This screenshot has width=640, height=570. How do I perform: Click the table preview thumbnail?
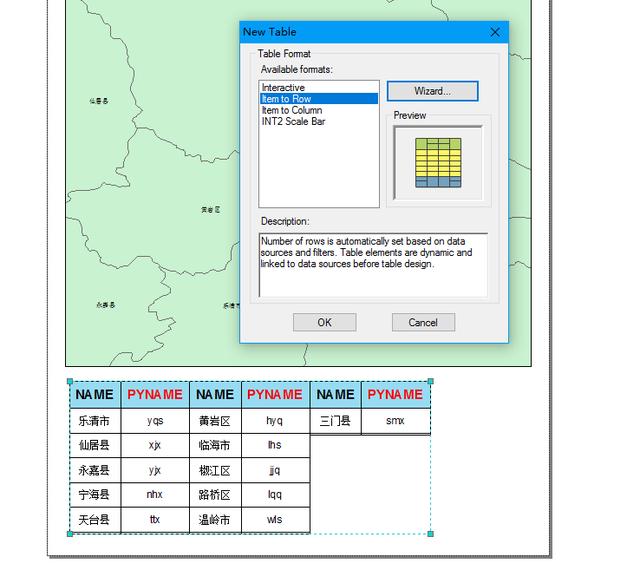[438, 163]
